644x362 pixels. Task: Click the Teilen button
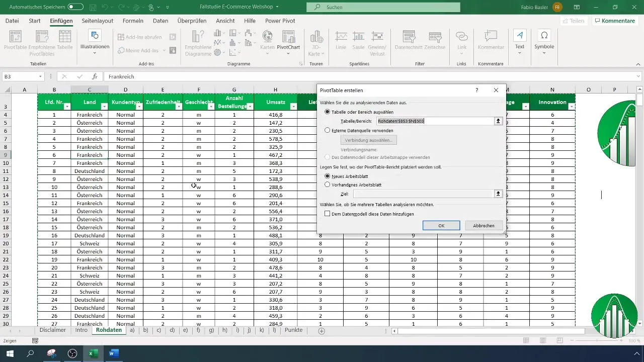[574, 21]
